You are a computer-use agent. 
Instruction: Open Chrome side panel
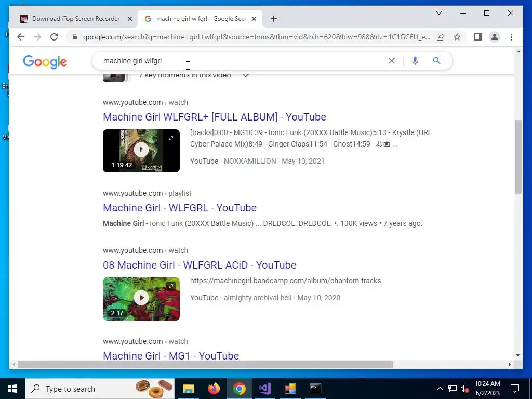[478, 37]
